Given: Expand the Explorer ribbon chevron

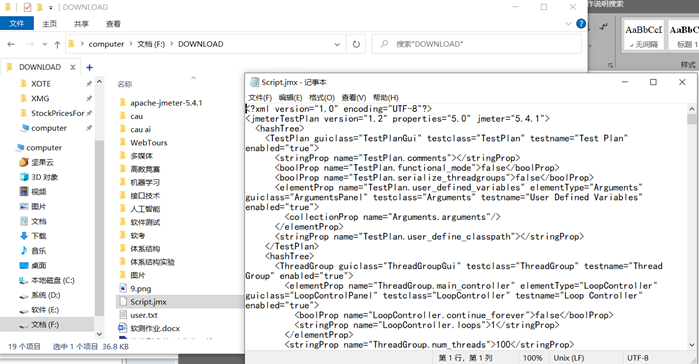Looking at the screenshot, I should point(568,24).
